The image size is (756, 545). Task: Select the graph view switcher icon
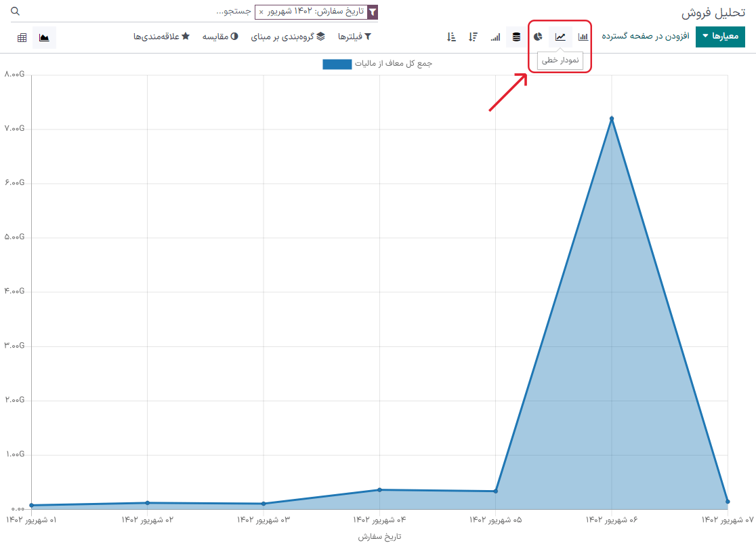45,37
